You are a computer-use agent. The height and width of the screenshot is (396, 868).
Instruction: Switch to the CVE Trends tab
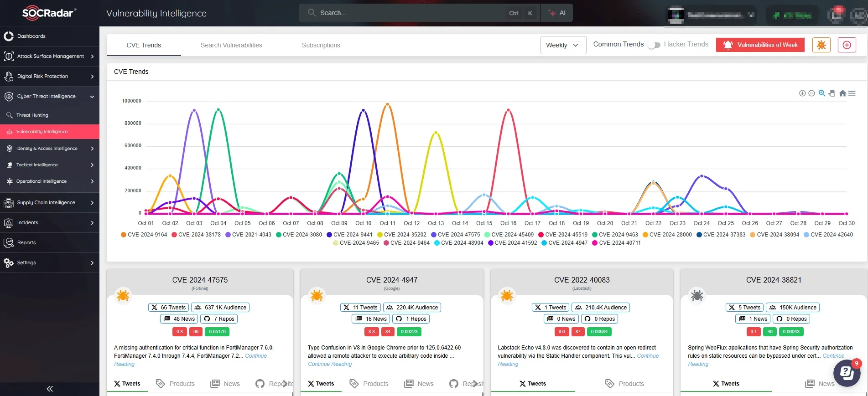(x=144, y=45)
